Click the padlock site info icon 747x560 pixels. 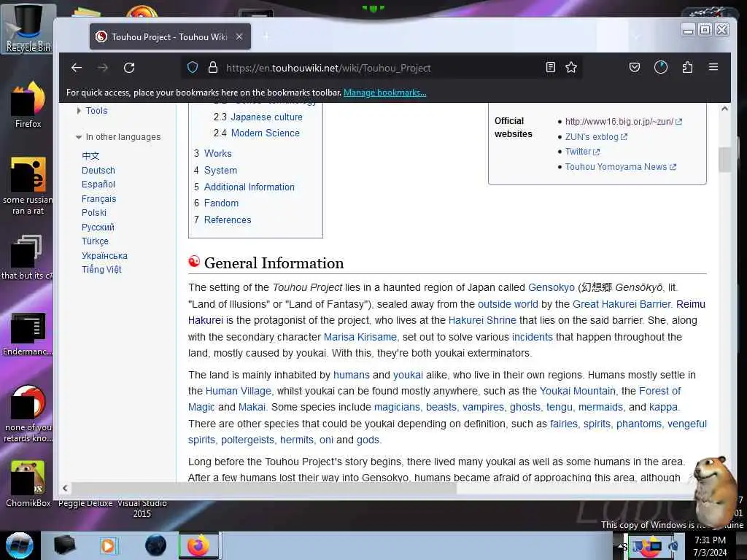(x=213, y=68)
